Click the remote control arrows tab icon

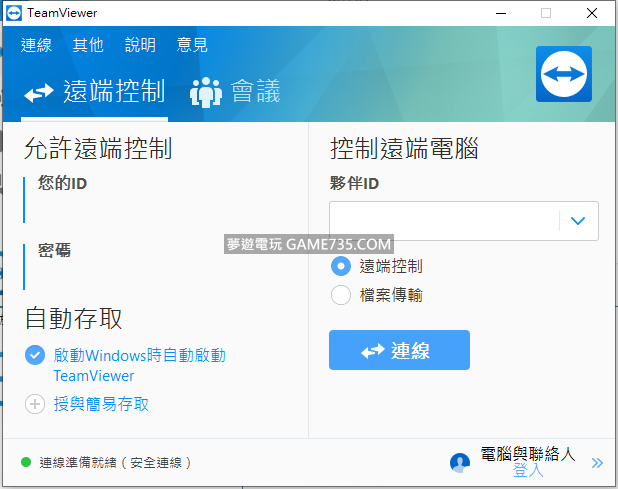click(x=38, y=94)
